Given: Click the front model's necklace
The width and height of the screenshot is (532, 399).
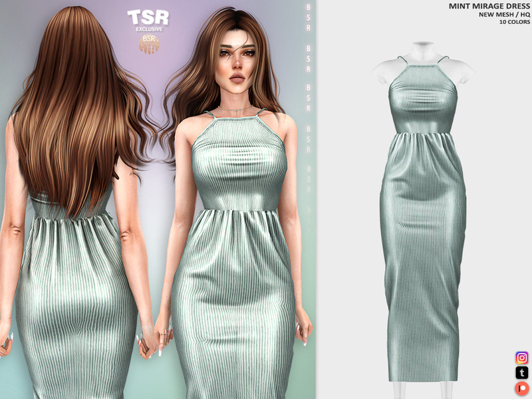Looking at the screenshot, I should tap(233, 105).
